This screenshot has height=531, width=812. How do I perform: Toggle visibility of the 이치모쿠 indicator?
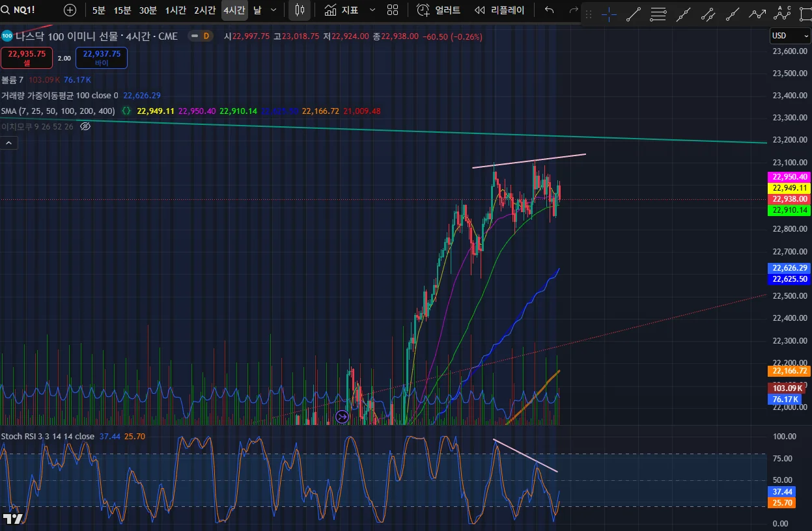[x=85, y=126]
